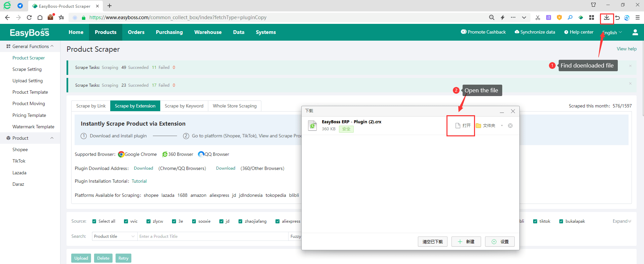Open the green EasyBoss plugin extension icon

[581, 17]
